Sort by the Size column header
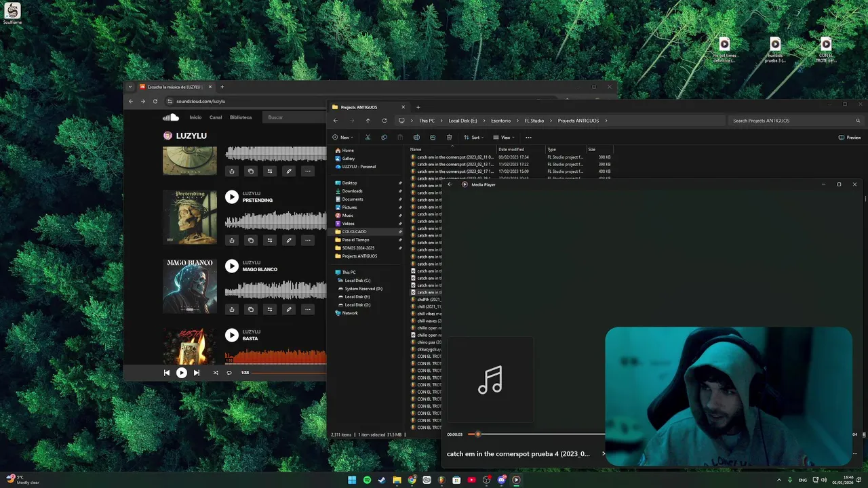The image size is (868, 488). click(599, 149)
